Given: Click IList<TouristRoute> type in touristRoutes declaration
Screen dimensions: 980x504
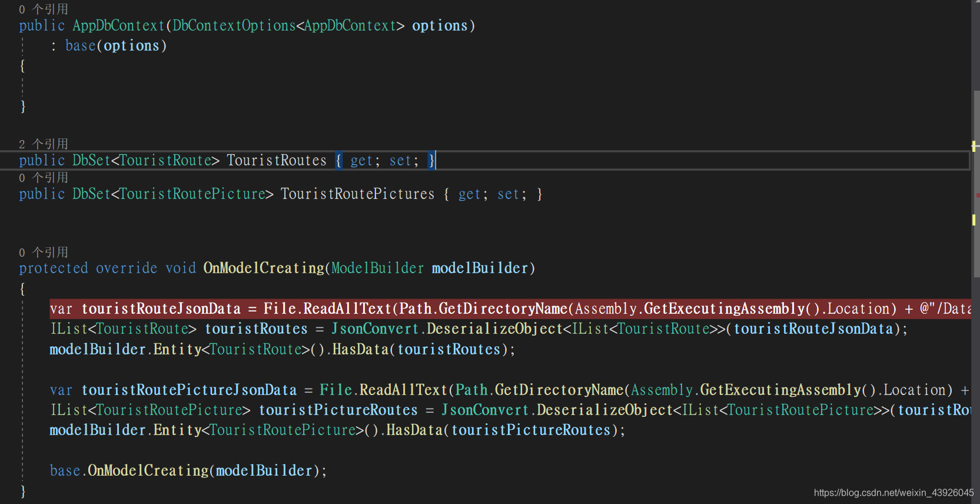Looking at the screenshot, I should [124, 329].
